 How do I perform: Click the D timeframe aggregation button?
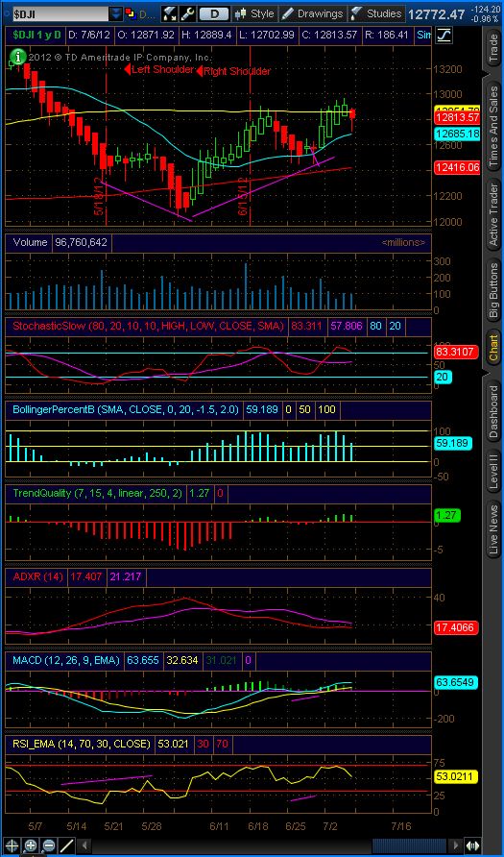[x=213, y=13]
